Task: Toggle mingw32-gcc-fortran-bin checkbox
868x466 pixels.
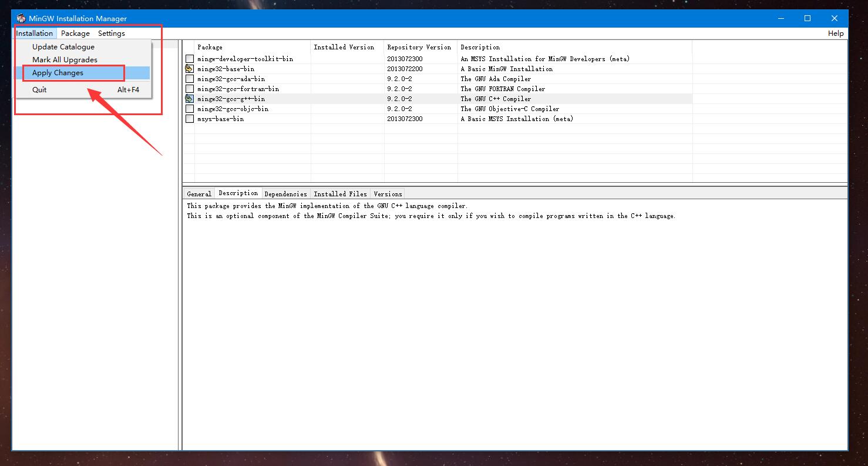Action: point(189,89)
